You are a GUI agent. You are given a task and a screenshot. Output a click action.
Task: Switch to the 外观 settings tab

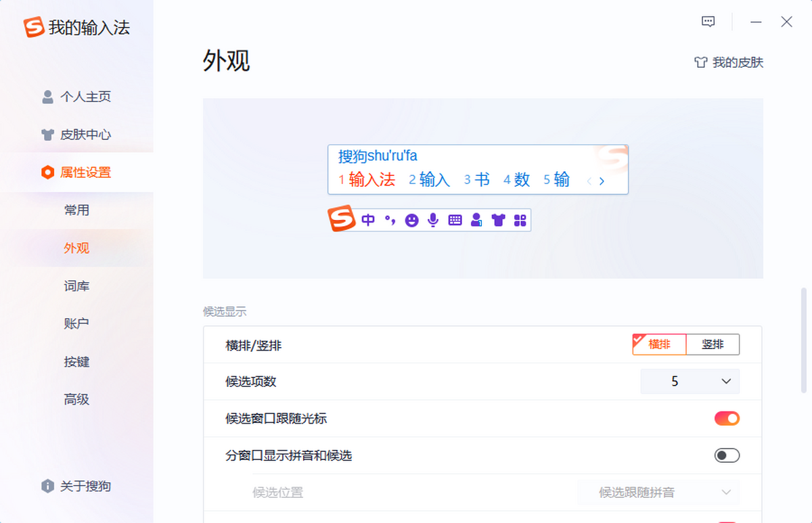tap(76, 248)
